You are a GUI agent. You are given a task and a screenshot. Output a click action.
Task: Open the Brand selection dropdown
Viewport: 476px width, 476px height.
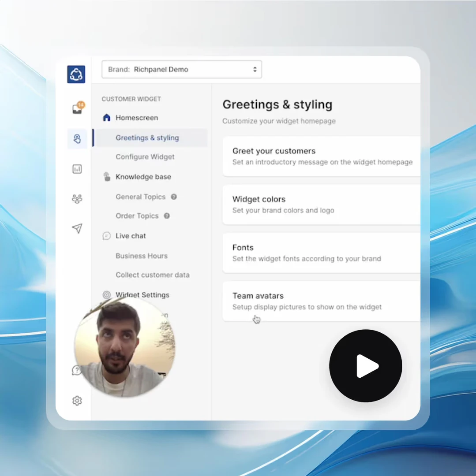click(x=181, y=69)
